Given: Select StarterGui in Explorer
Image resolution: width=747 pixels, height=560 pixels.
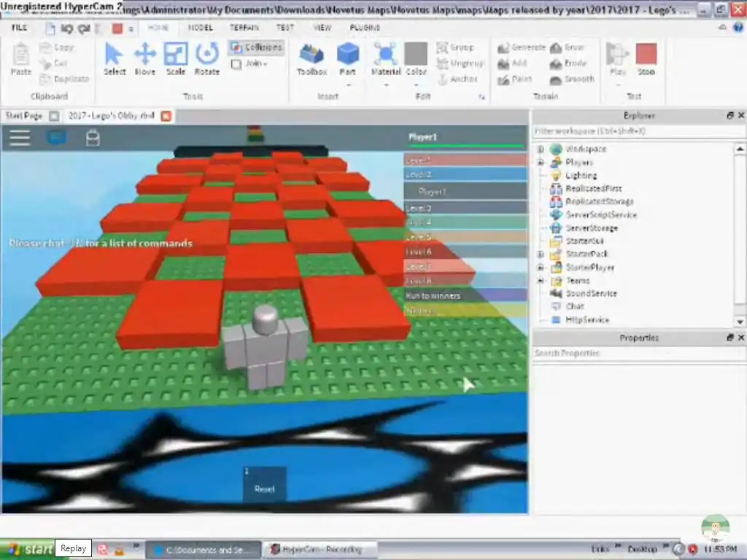Looking at the screenshot, I should 584,241.
